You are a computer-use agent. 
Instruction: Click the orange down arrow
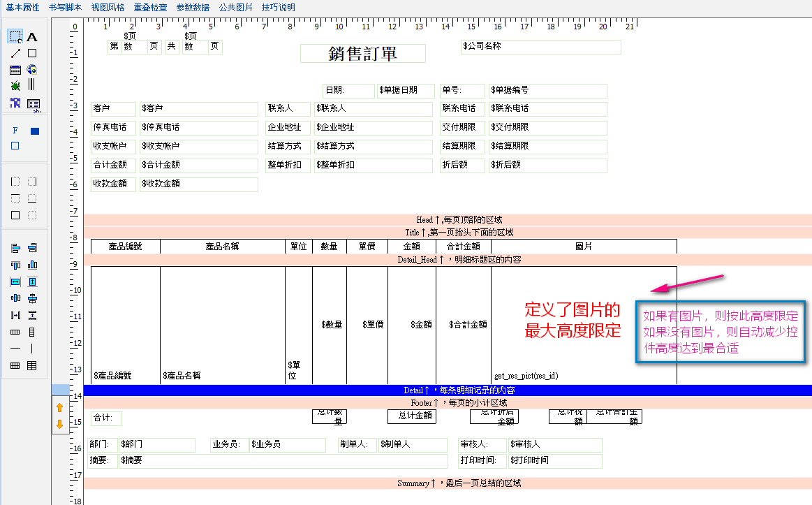click(x=60, y=423)
